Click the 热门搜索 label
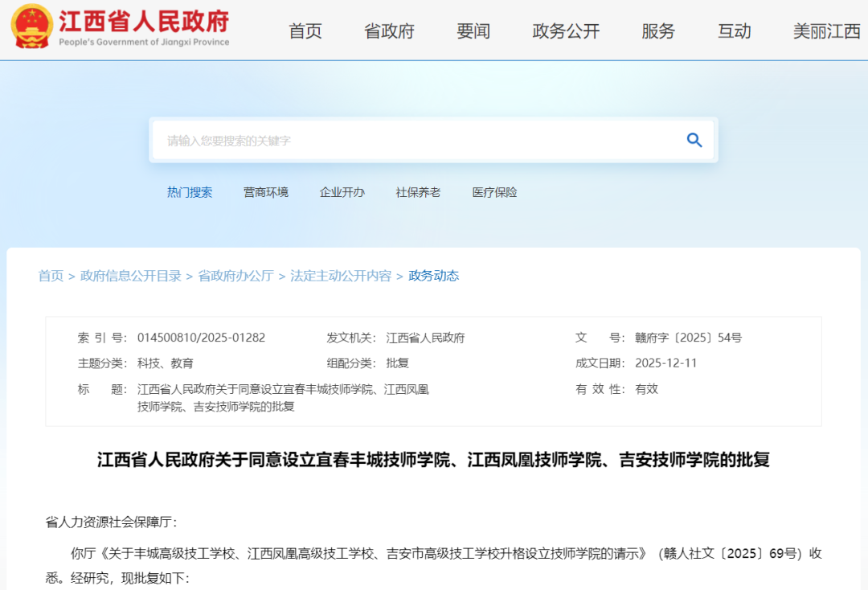 point(190,192)
